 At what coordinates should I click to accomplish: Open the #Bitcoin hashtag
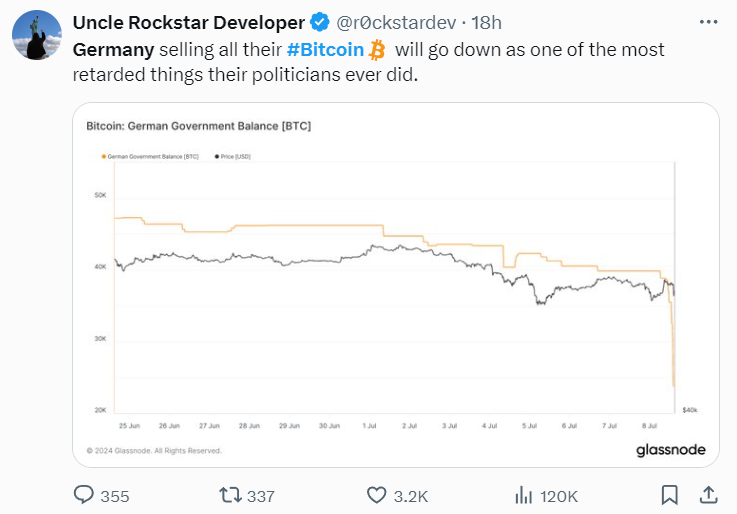click(x=325, y=50)
